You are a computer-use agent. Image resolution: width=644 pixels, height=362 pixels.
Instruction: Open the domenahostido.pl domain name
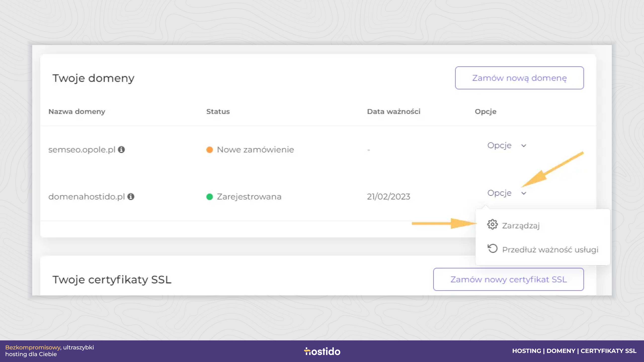(x=87, y=197)
